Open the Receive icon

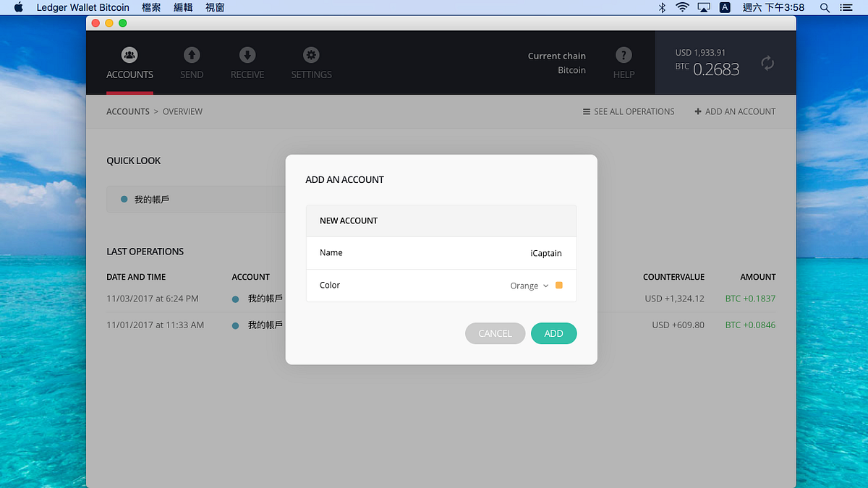247,55
